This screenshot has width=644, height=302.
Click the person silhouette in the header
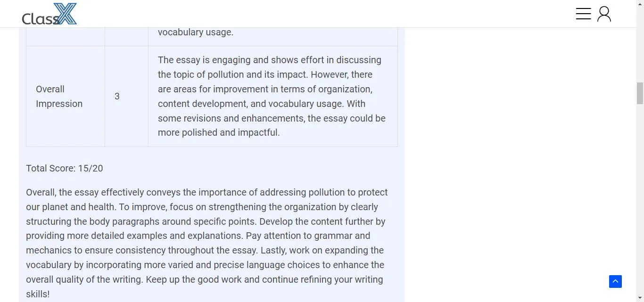[604, 14]
